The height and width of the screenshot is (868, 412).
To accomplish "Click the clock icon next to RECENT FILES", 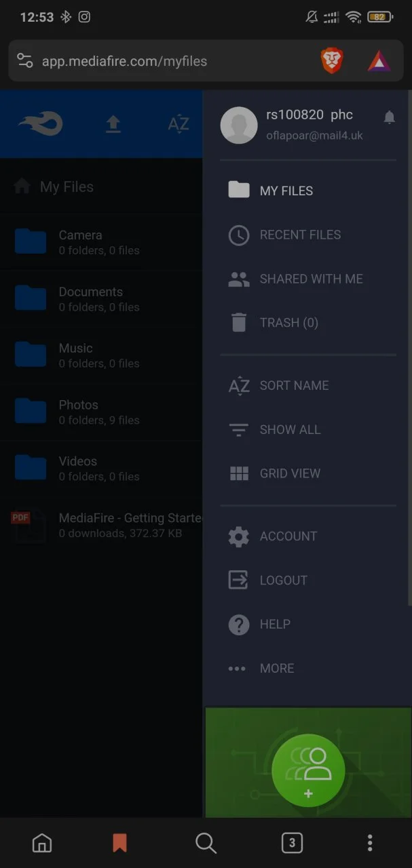I will 238,235.
